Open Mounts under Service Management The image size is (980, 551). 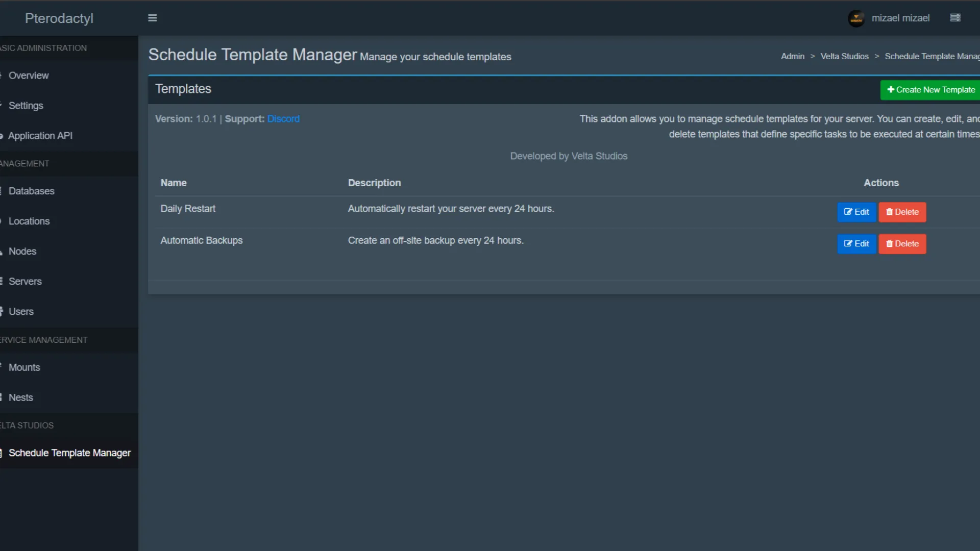point(24,367)
